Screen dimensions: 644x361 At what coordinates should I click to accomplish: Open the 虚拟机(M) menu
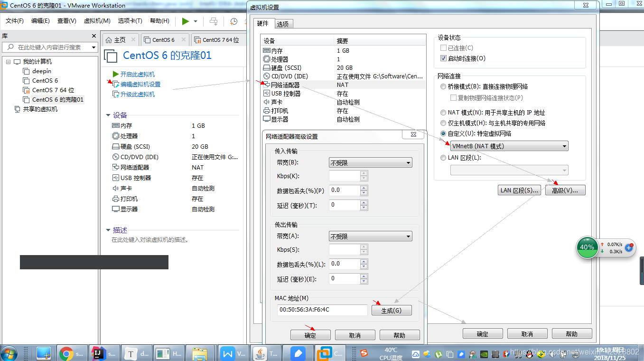[x=97, y=21]
